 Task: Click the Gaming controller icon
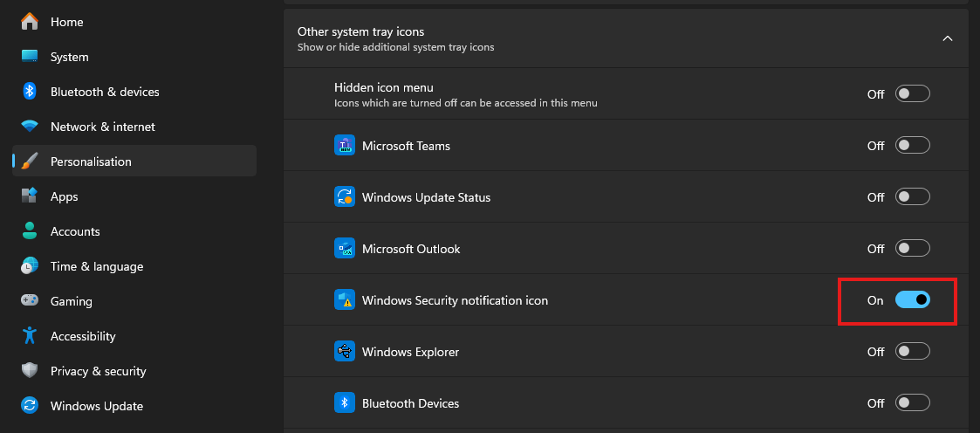point(30,301)
